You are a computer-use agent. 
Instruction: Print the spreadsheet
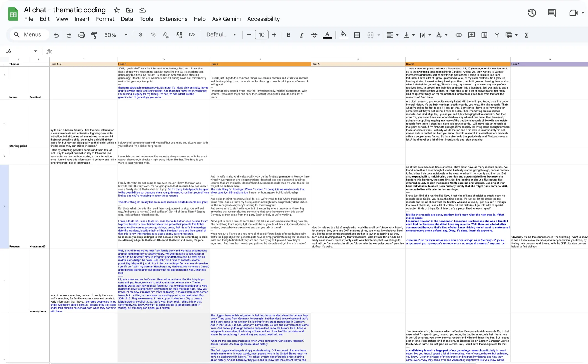click(81, 35)
